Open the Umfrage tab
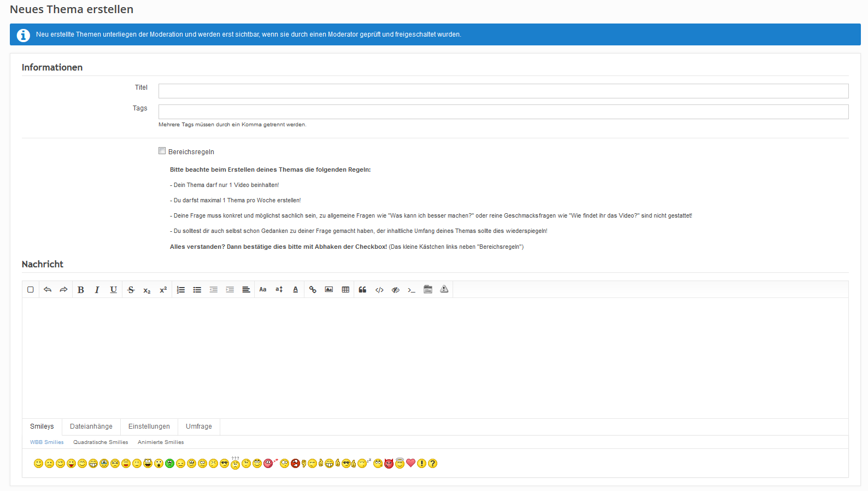This screenshot has height=491, width=868. (199, 426)
